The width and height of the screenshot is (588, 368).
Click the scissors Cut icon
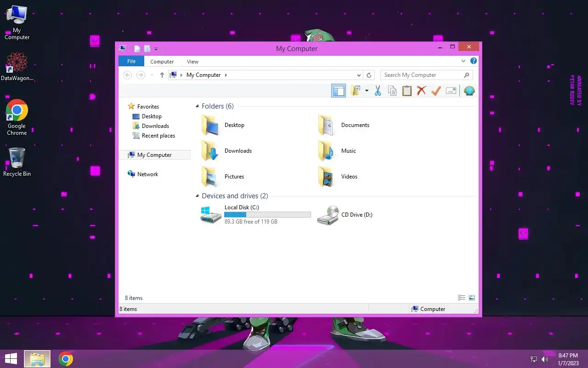(378, 91)
